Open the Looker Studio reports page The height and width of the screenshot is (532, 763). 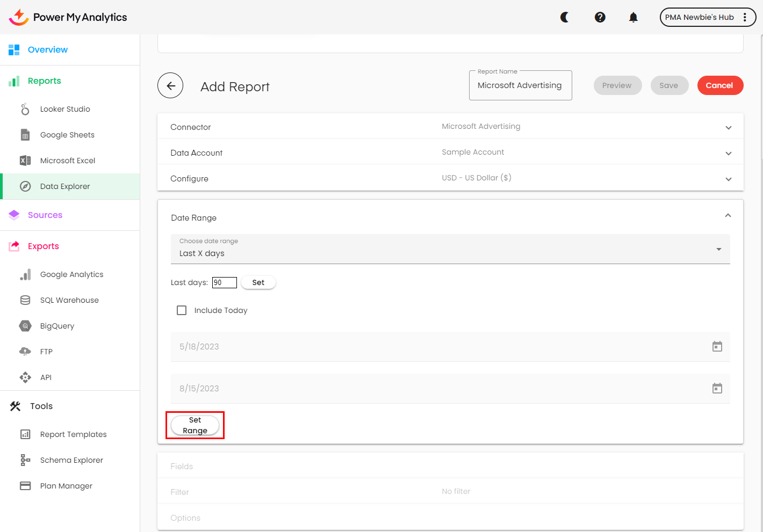coord(65,109)
